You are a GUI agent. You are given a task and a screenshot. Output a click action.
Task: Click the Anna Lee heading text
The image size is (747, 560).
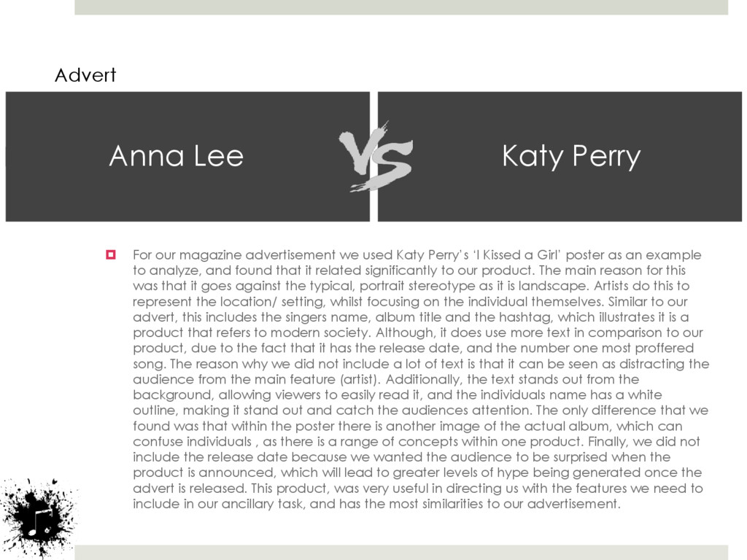pyautogui.click(x=177, y=156)
